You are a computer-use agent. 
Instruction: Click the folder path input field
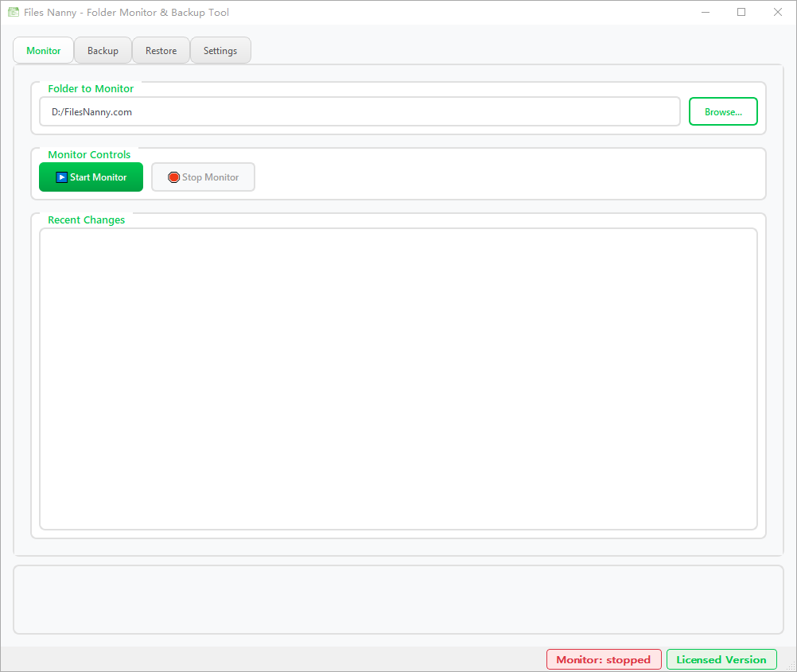pyautogui.click(x=360, y=111)
